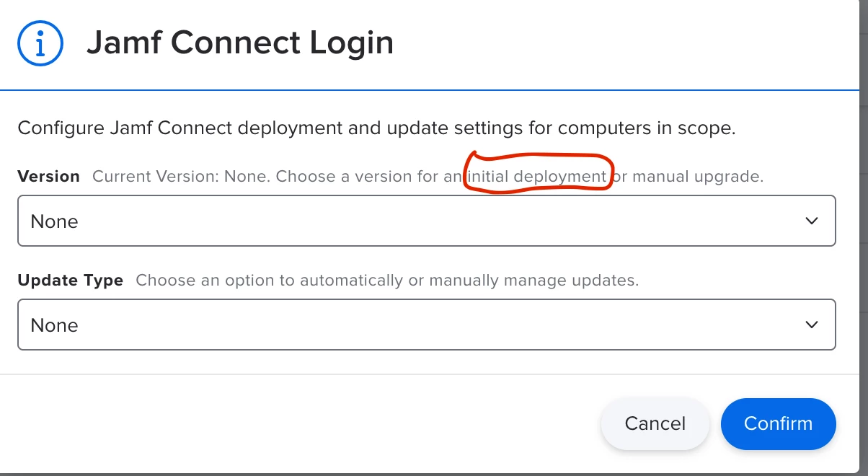Image resolution: width=868 pixels, height=476 pixels.
Task: Cancel the Jamf Connect Login dialog
Action: (655, 423)
